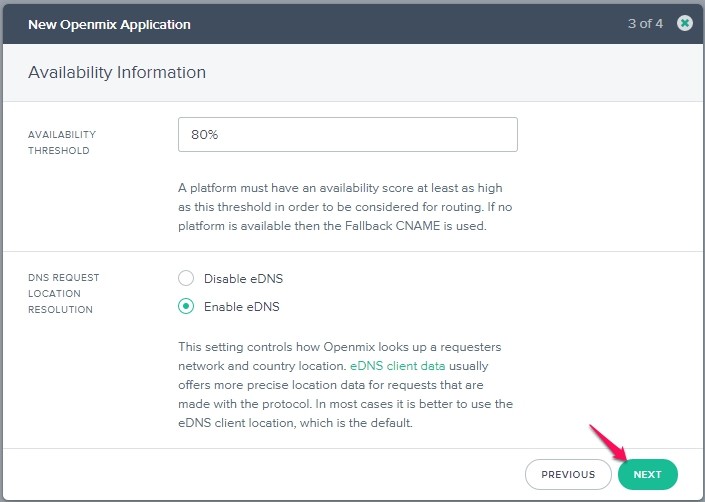
Task: Click the '3 of 4' step indicator
Action: coord(644,23)
